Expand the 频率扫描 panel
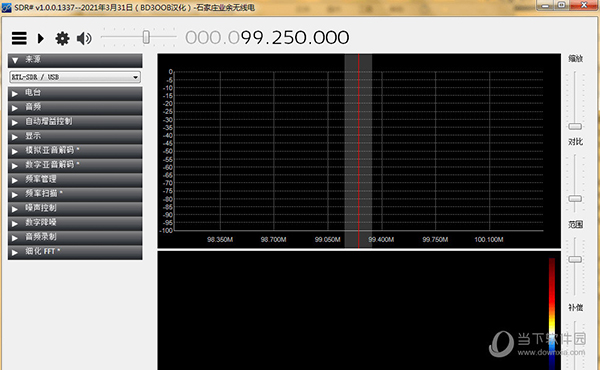 click(x=75, y=194)
